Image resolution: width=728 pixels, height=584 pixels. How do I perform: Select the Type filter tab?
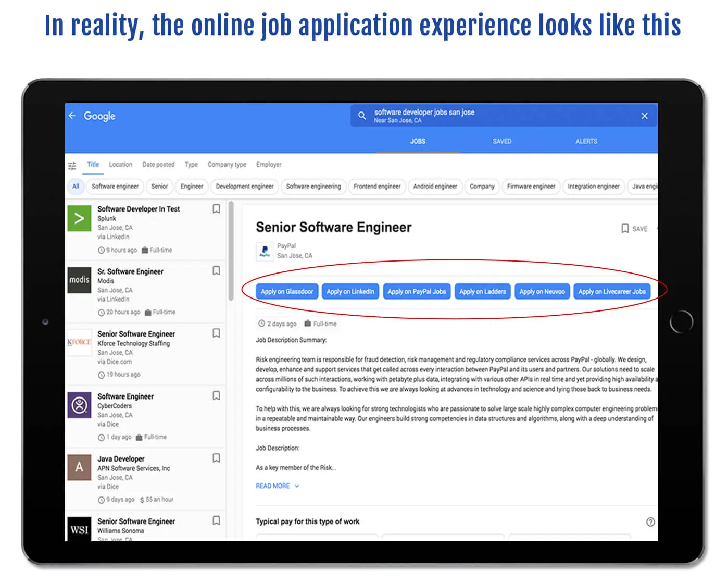click(x=191, y=165)
